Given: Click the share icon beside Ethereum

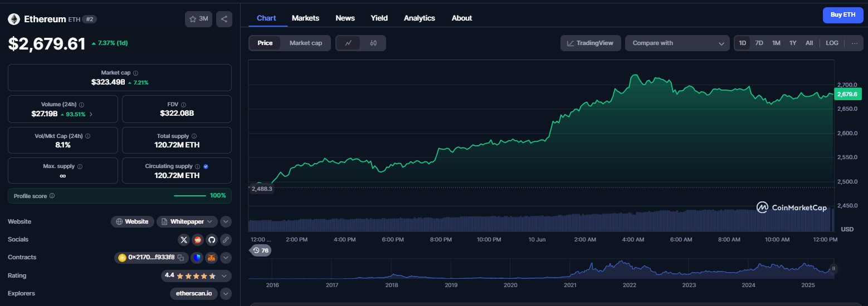Looking at the screenshot, I should (224, 19).
